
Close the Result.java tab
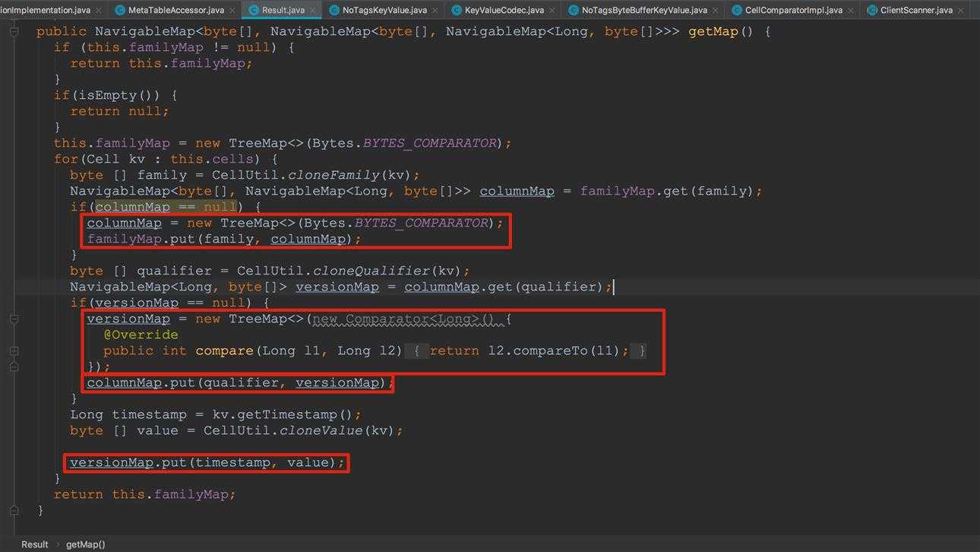point(314,10)
